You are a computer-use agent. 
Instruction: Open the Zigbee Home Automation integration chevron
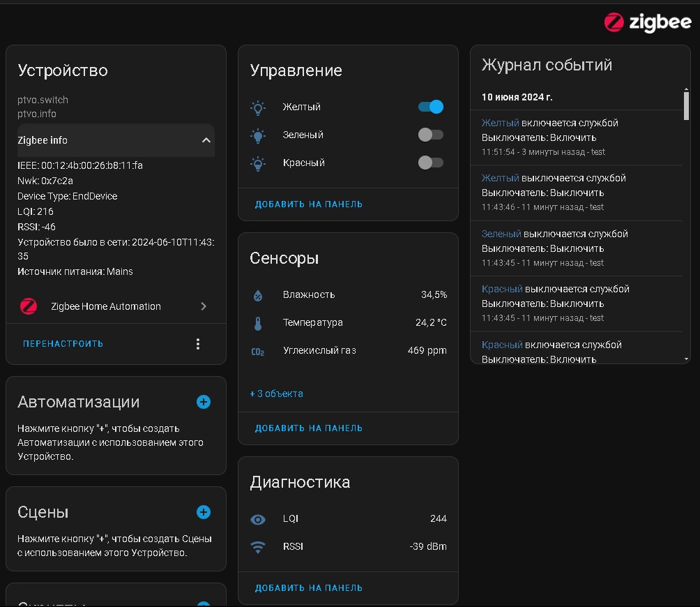pos(204,306)
